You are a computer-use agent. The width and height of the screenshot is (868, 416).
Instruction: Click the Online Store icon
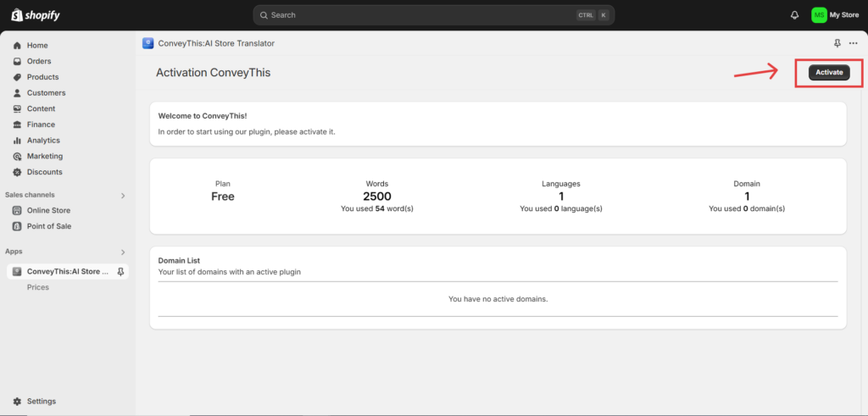point(17,210)
